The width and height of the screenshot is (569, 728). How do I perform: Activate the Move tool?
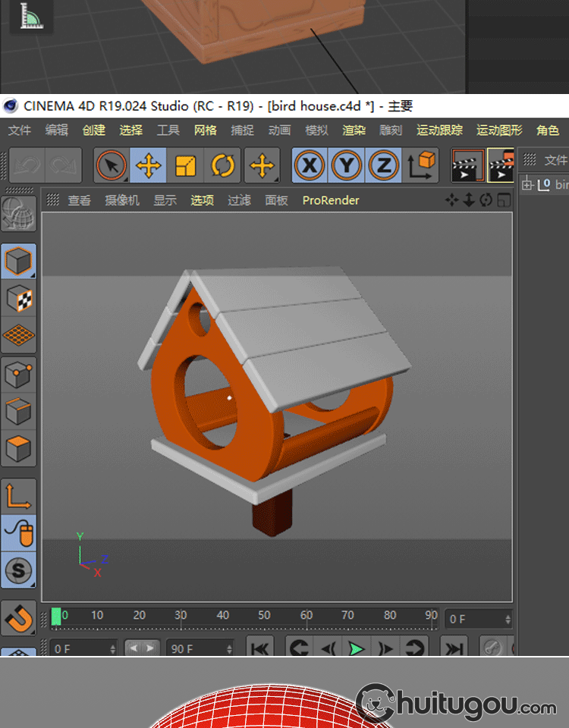pos(148,165)
